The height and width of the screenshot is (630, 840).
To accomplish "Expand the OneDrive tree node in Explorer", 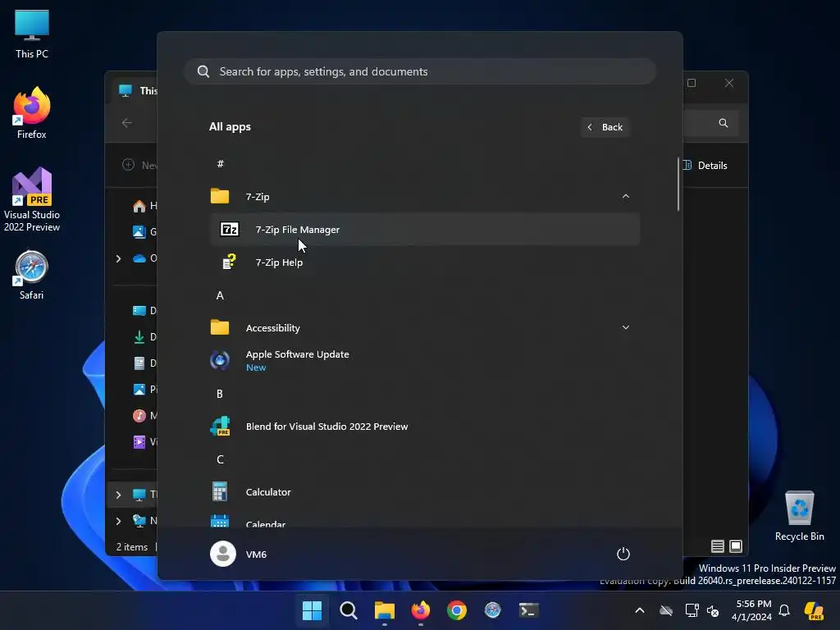I will point(118,258).
